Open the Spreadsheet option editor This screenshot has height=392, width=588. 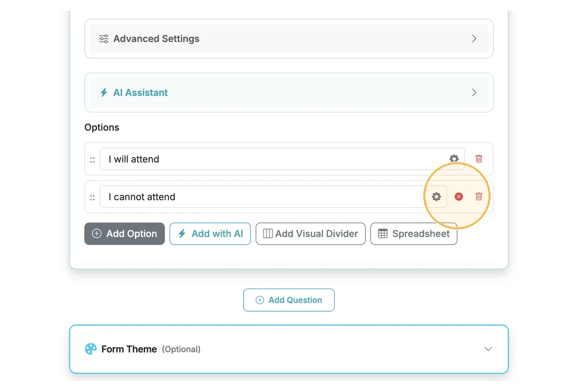(414, 234)
